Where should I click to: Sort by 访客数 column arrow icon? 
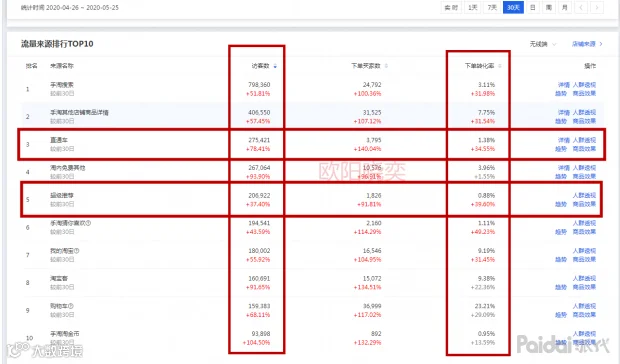click(x=275, y=66)
